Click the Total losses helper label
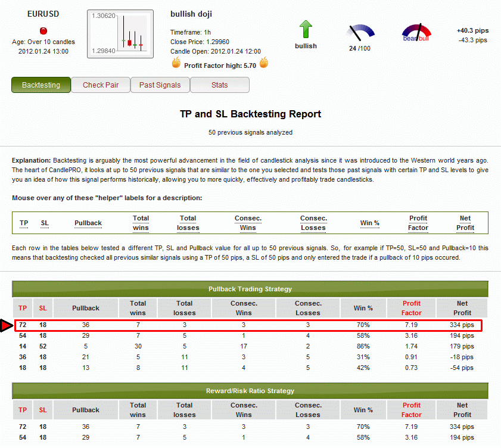The width and height of the screenshot is (501, 448). coord(188,223)
